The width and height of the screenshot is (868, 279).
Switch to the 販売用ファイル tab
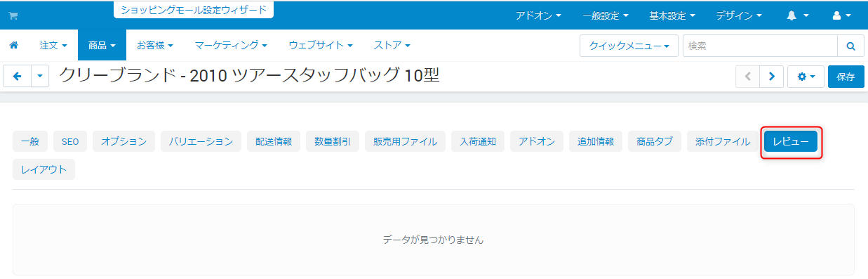[405, 141]
